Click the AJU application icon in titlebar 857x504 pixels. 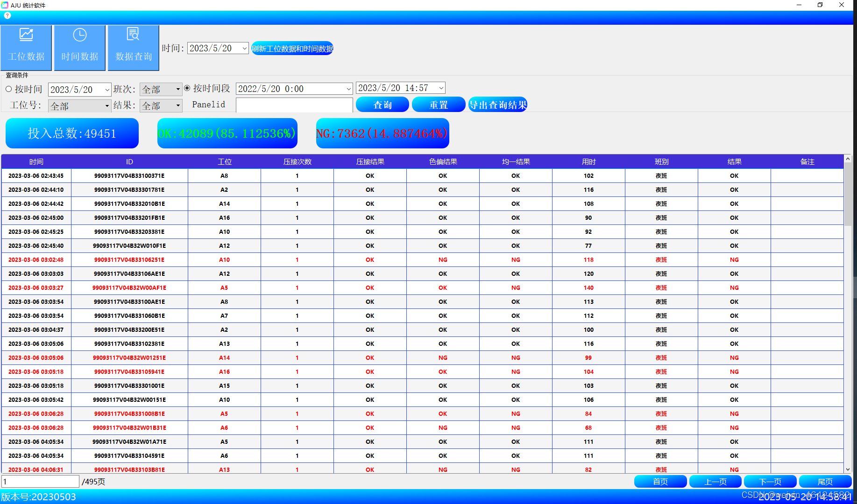[5, 5]
